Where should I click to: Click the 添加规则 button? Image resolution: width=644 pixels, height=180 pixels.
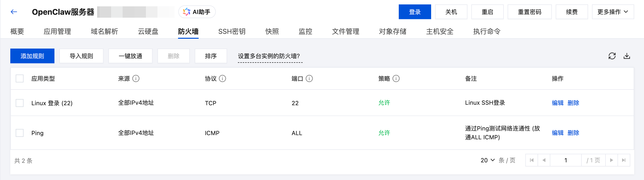point(32,56)
